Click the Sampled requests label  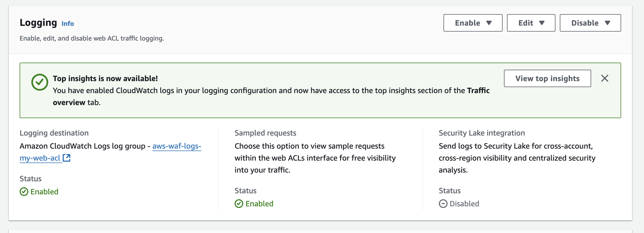pyautogui.click(x=265, y=133)
